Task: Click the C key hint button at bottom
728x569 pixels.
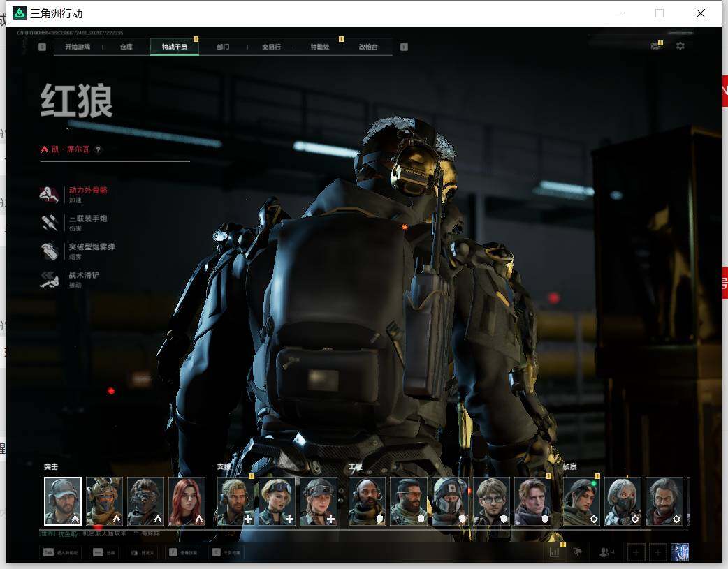Action: (226, 552)
